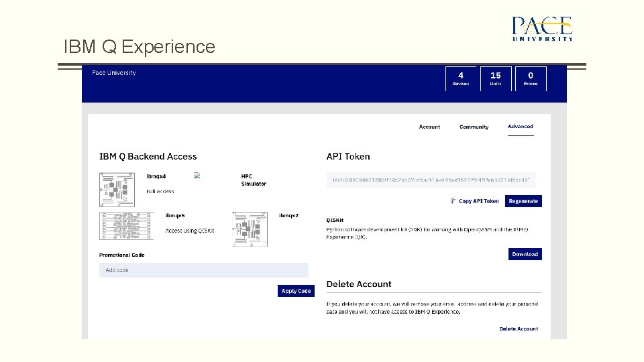Click the 4 Devices counter box
The height and width of the screenshot is (362, 644).
tap(461, 78)
